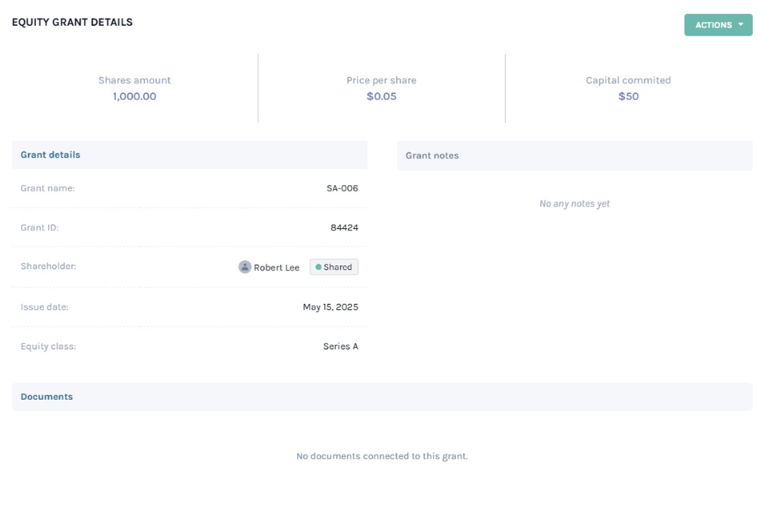This screenshot has height=515, width=763.
Task: Open the Actions dropdown menu
Action: point(718,25)
